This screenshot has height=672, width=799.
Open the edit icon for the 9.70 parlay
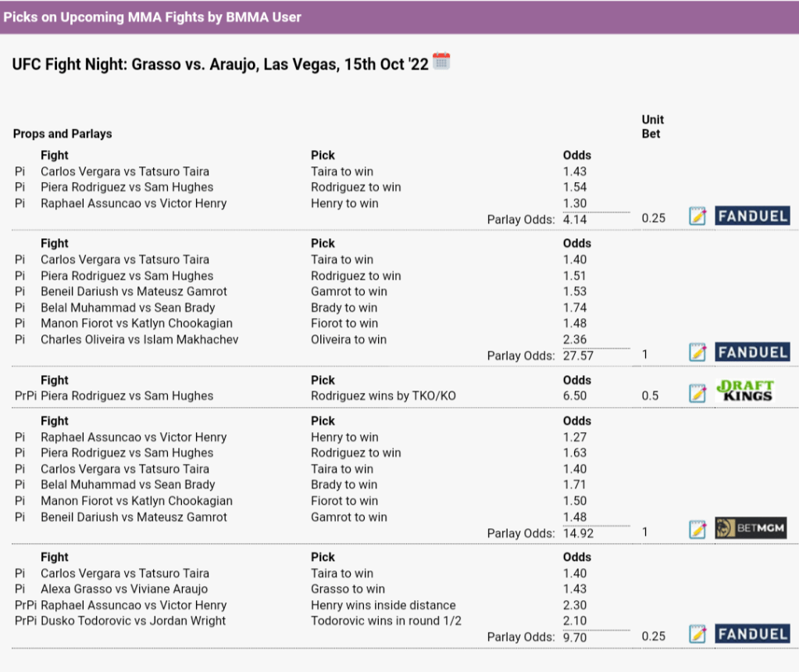[697, 634]
